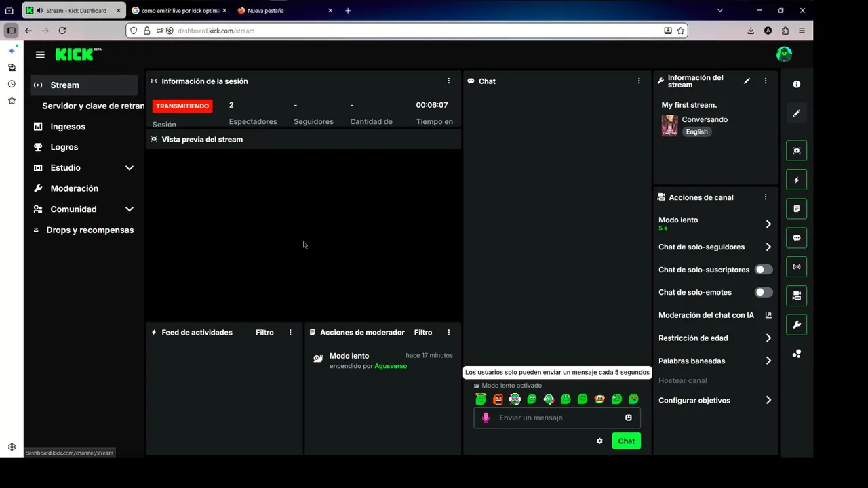Viewport: 868px width, 488px height.
Task: Open Feed de actividades Filtro
Action: 264,333
